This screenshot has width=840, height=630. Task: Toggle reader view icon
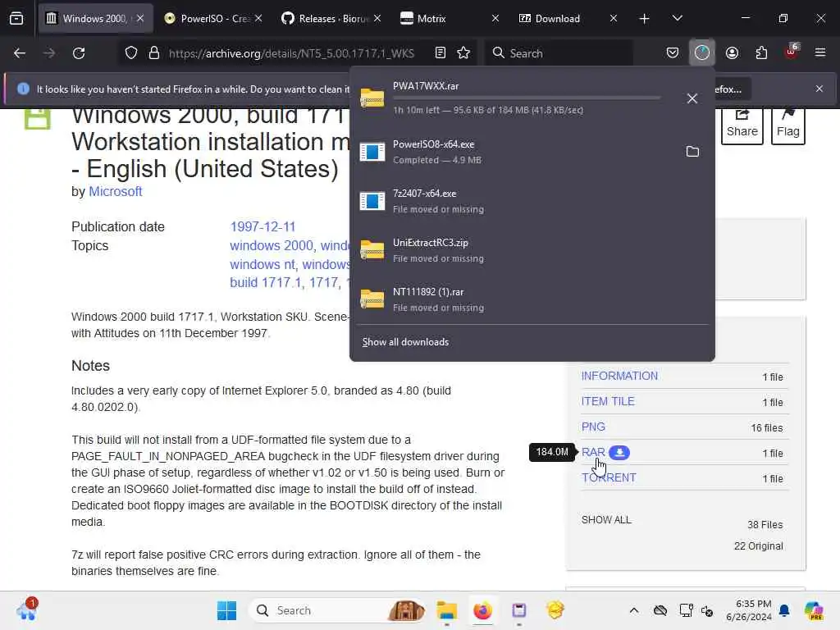pyautogui.click(x=441, y=53)
